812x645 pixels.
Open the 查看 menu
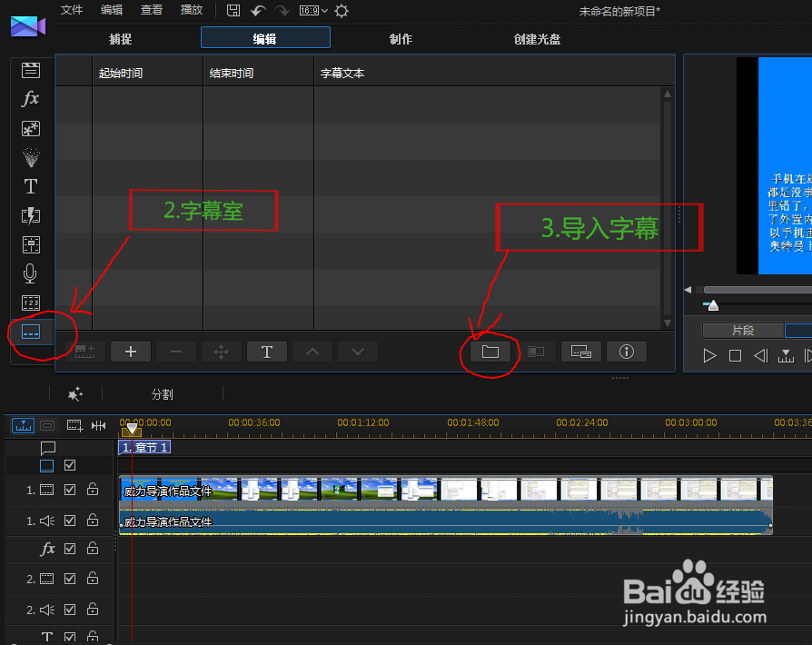pyautogui.click(x=151, y=10)
